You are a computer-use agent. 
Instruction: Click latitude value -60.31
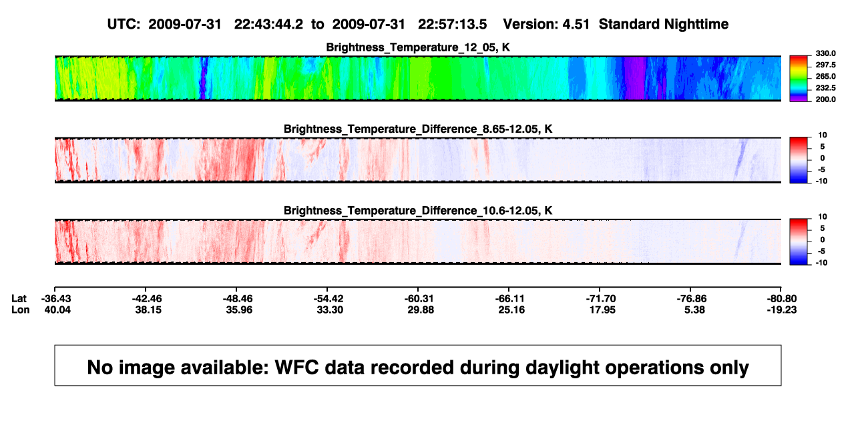[421, 298]
